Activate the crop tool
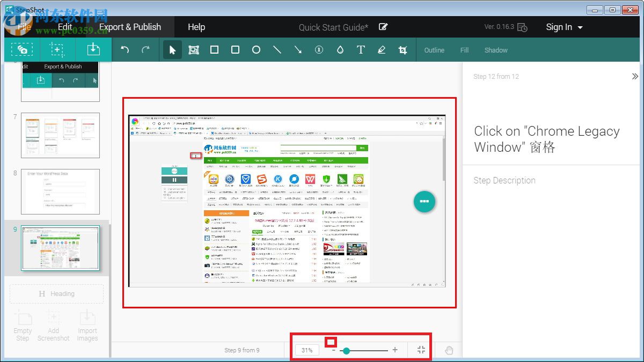 pos(402,50)
